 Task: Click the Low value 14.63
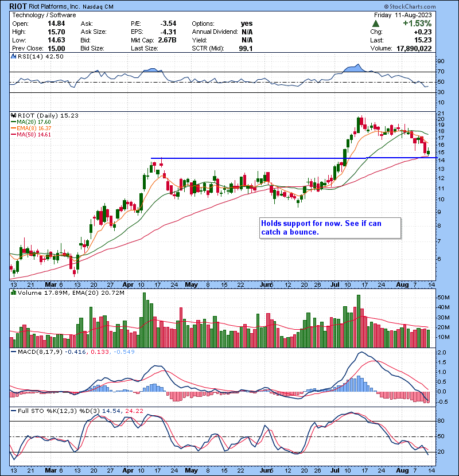pyautogui.click(x=56, y=40)
